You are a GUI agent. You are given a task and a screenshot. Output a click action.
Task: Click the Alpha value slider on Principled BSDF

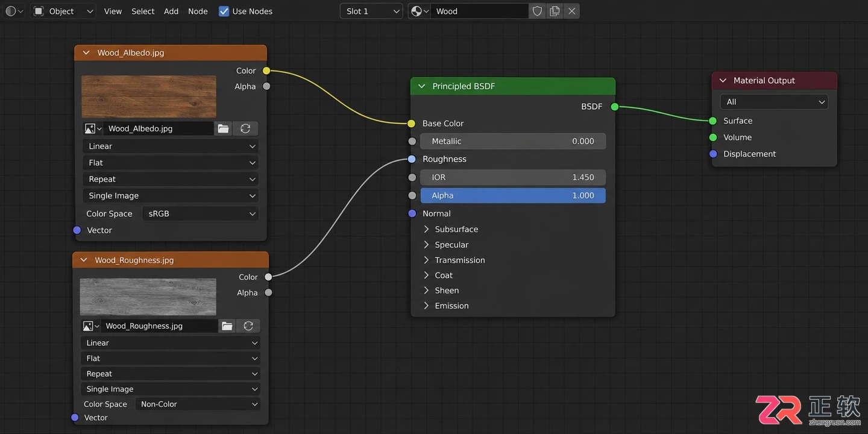[x=513, y=195]
